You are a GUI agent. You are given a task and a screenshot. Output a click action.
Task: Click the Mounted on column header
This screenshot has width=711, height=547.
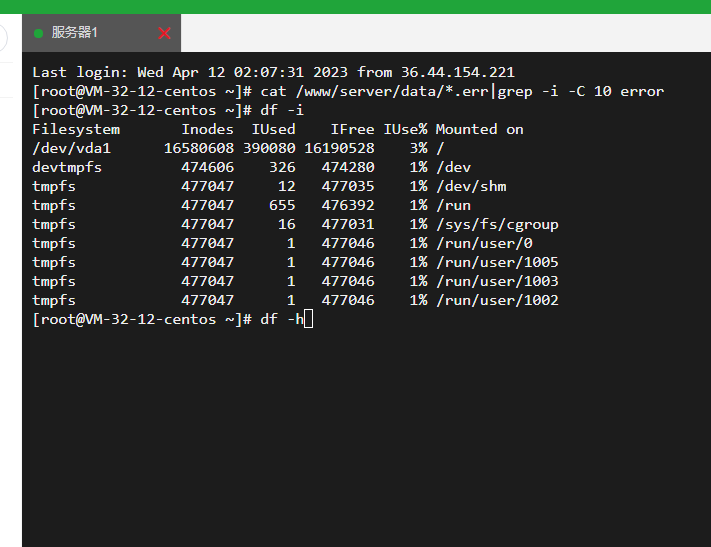(x=479, y=129)
